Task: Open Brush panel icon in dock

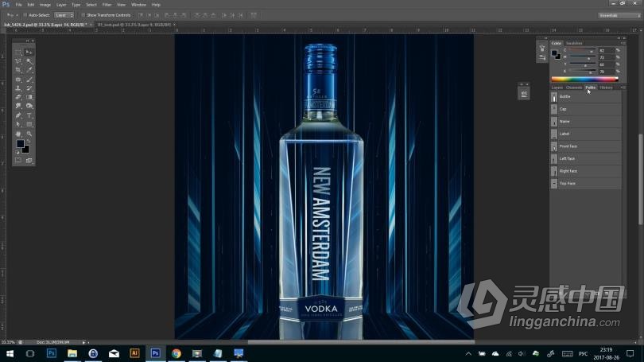Action: click(542, 48)
